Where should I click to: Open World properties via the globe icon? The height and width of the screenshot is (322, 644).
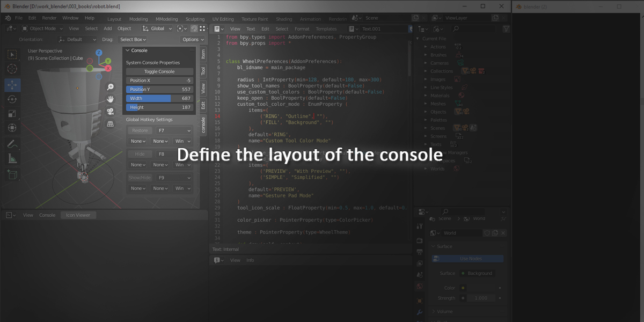coord(420,286)
